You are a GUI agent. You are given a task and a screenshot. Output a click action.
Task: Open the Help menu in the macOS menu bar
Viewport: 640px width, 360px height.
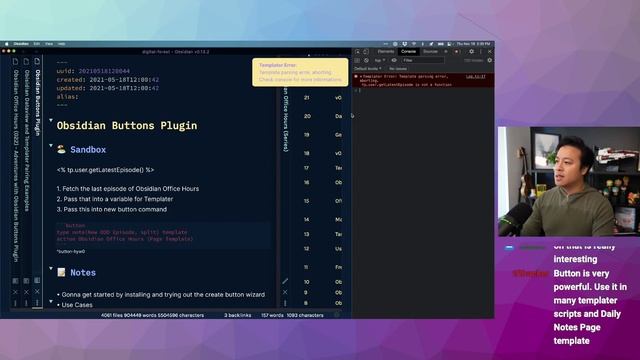tap(62, 44)
